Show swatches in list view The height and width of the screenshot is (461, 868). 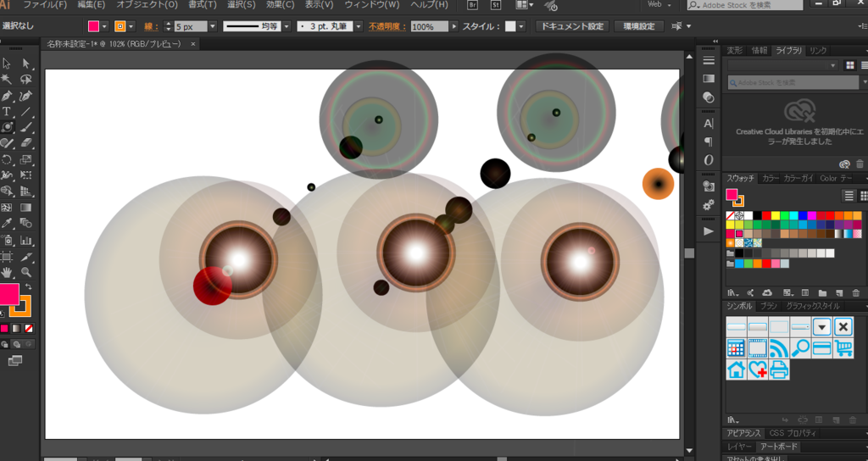(849, 196)
